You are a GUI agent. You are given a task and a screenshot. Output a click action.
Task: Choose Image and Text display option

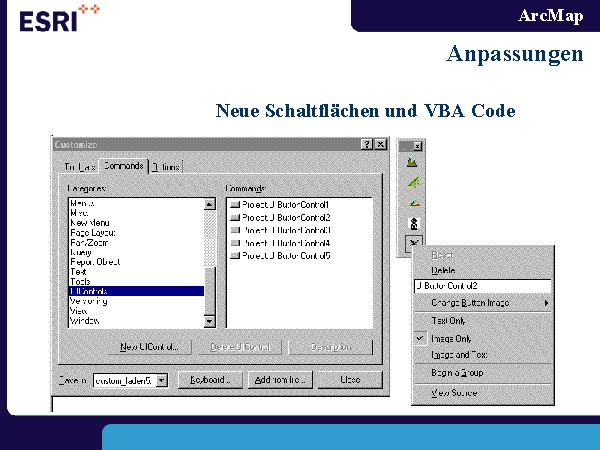click(x=459, y=355)
